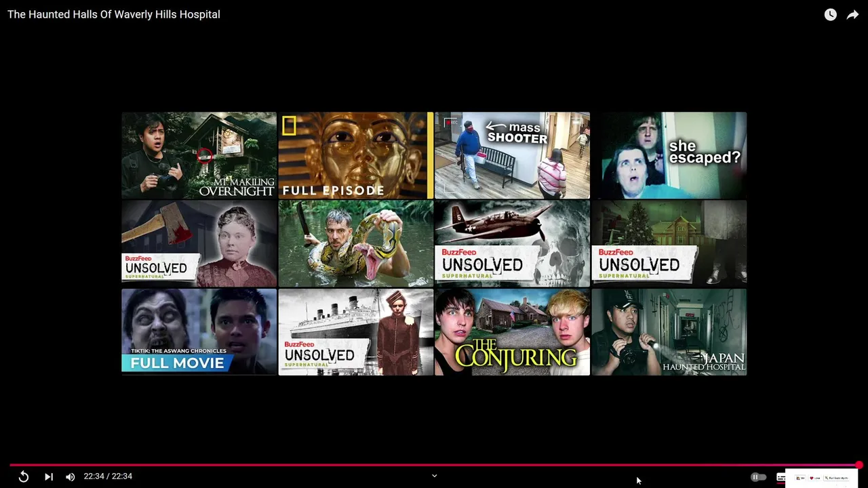
Task: Open the Watch Later clock icon
Action: pyautogui.click(x=830, y=14)
